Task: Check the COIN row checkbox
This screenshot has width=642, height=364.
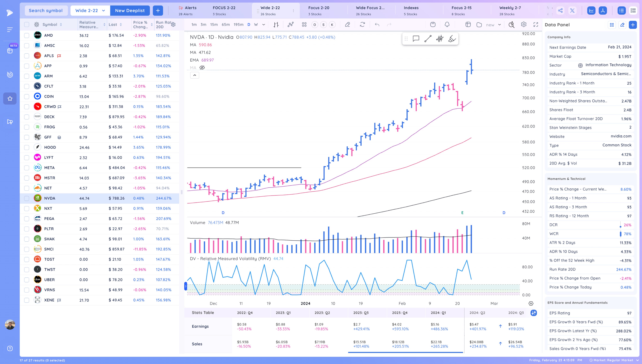Action: click(26, 97)
